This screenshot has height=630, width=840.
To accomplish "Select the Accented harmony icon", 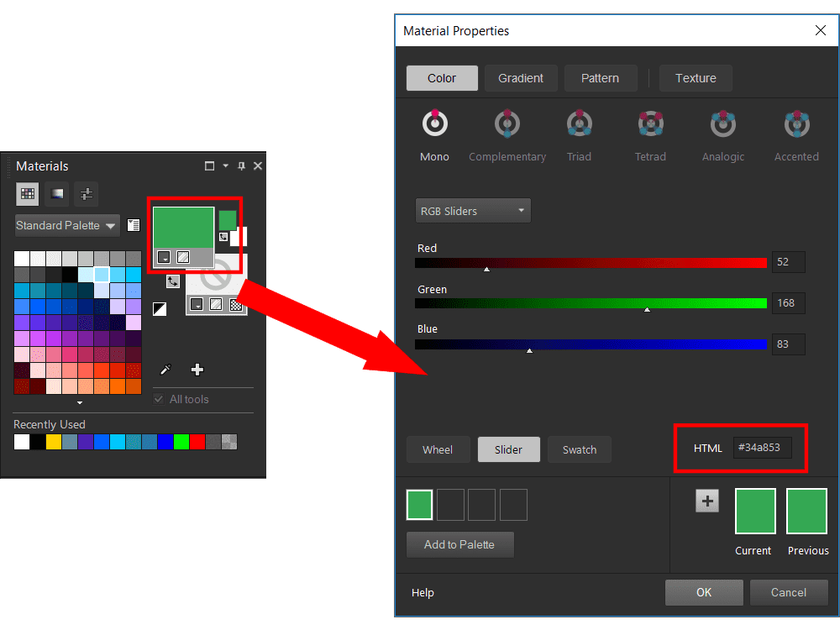I will tap(795, 123).
